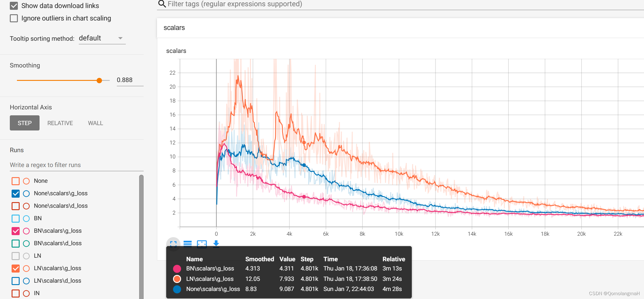The image size is (644, 299).
Task: Click the magnifier icon in the tag filter
Action: [161, 4]
